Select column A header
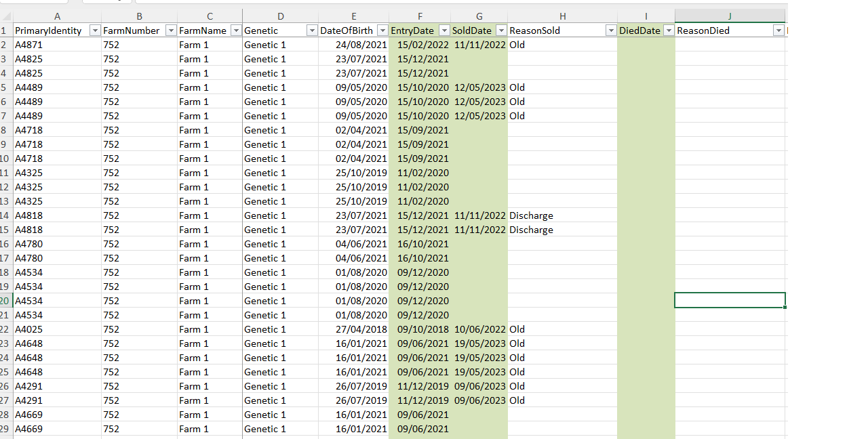868x439 pixels. [57, 16]
